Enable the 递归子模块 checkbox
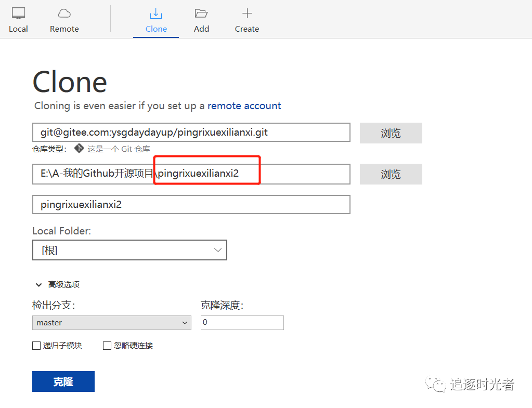Image resolution: width=532 pixels, height=408 pixels. tap(36, 346)
